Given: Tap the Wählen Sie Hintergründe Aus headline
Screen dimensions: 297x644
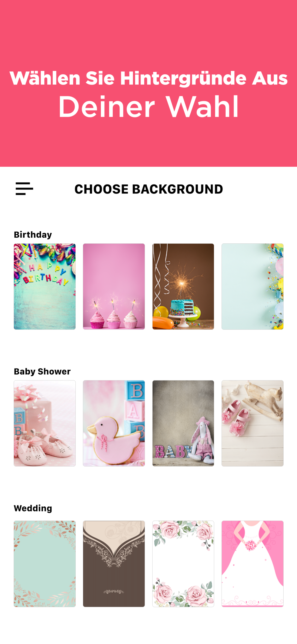Looking at the screenshot, I should click(x=148, y=78).
